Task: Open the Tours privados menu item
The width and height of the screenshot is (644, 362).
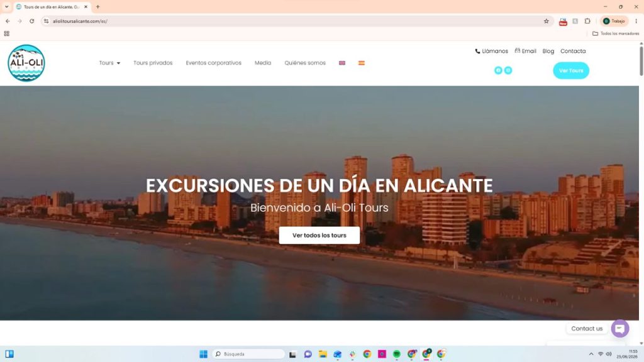Action: click(153, 63)
